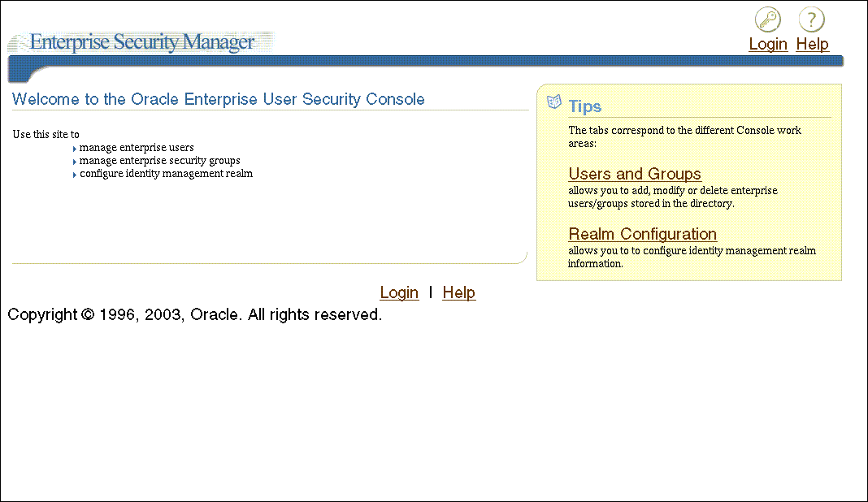Click the arrow bullet before manage enterprise security groups

coord(74,161)
